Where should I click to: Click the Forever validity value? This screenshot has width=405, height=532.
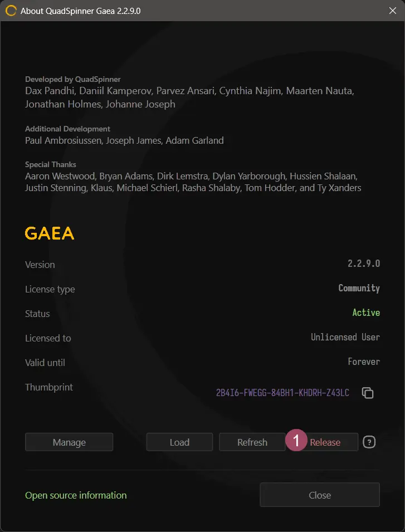[x=364, y=362]
